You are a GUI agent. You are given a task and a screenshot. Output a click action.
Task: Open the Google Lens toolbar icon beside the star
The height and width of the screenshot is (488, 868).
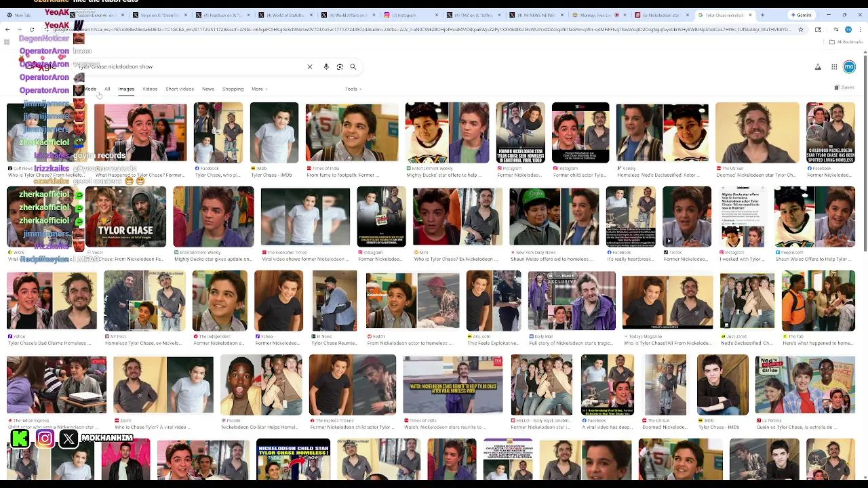tap(818, 30)
